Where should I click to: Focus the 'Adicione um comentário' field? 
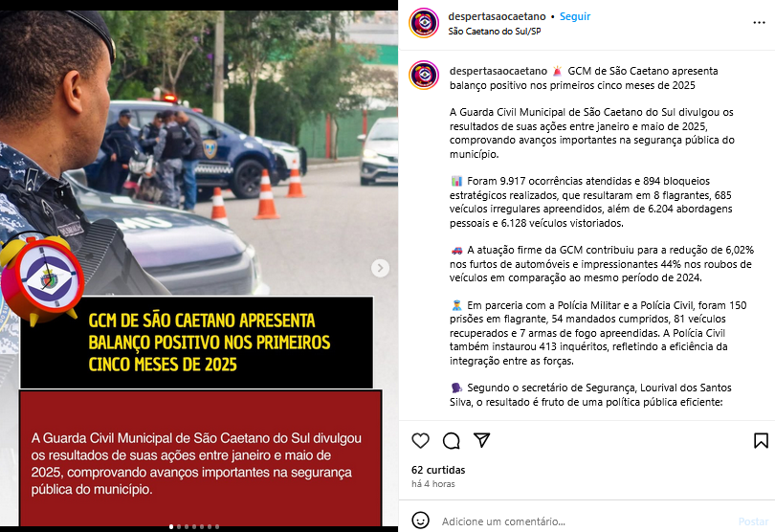tap(584, 521)
